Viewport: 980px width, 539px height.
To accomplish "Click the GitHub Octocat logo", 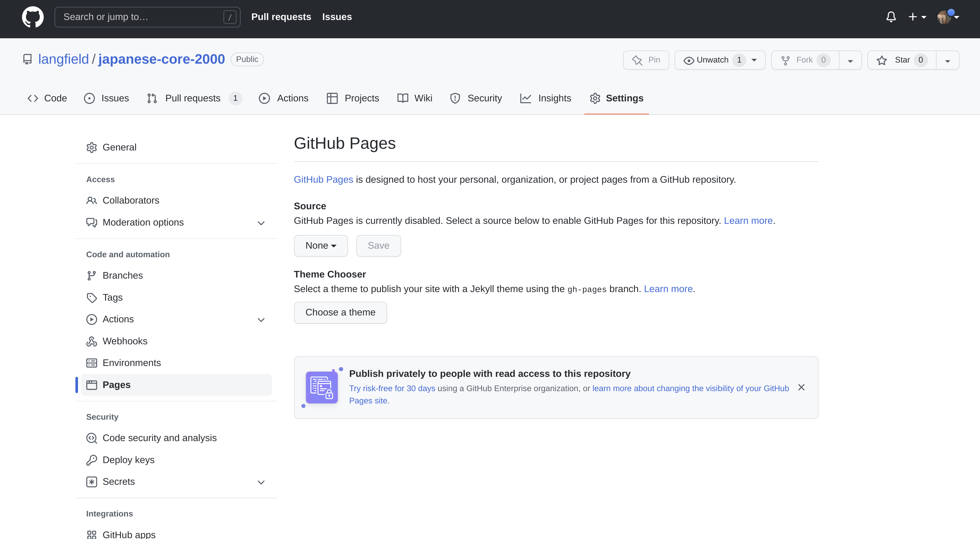I will point(33,17).
